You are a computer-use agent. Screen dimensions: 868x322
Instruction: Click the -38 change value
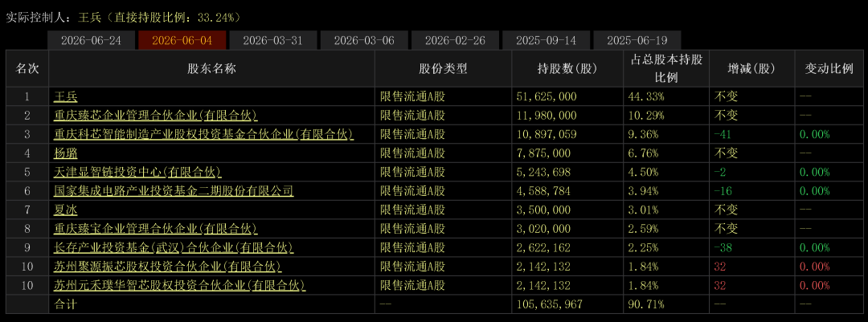point(723,247)
